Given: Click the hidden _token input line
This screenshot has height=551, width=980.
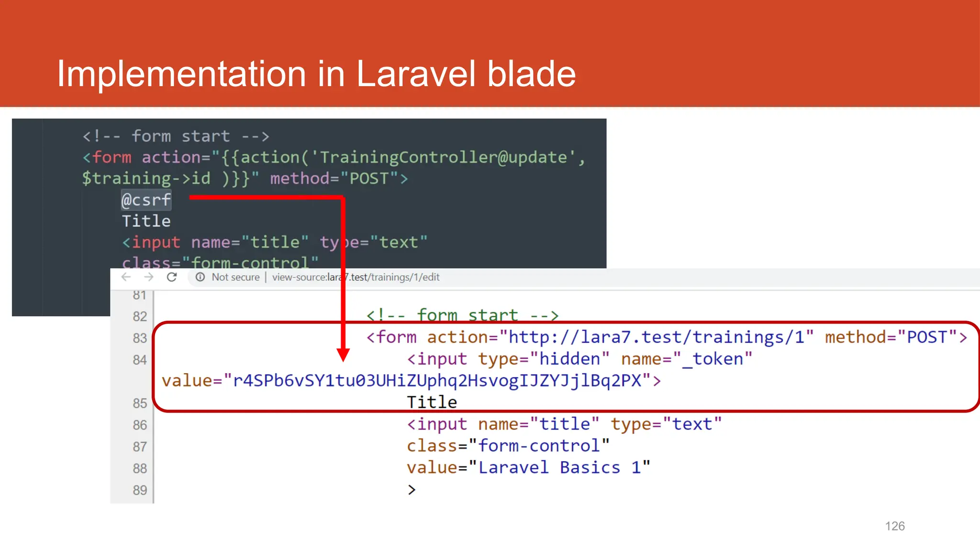Looking at the screenshot, I should coord(580,359).
